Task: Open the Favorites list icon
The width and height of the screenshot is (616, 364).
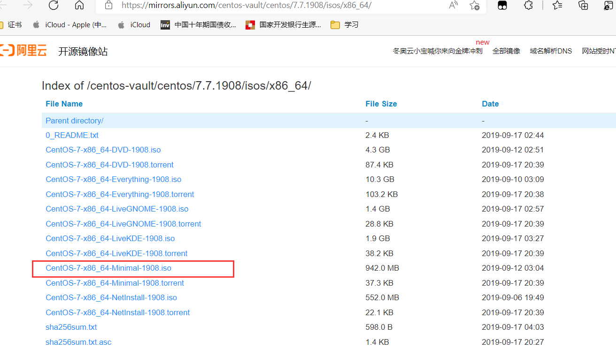Action: click(557, 5)
